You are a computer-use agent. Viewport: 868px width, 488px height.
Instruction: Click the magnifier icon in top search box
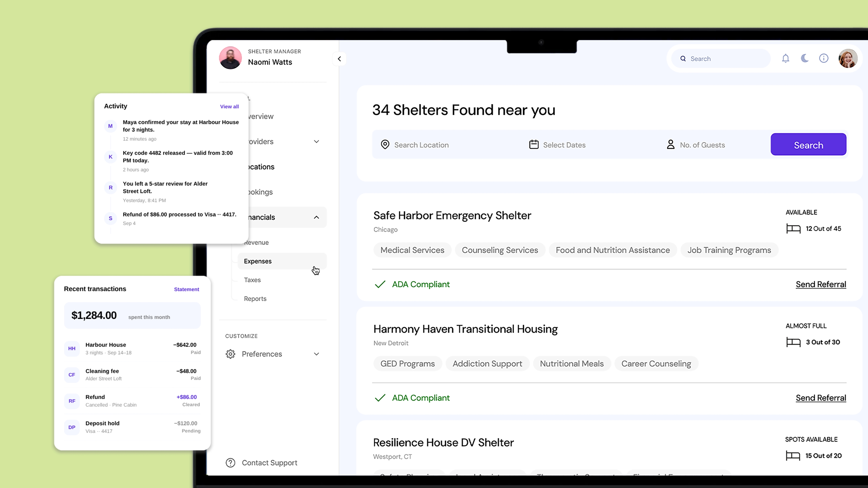683,59
